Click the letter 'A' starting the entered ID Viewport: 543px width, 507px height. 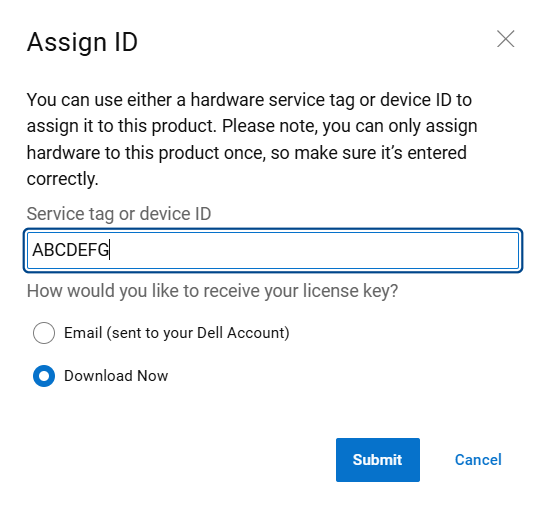pos(38,250)
